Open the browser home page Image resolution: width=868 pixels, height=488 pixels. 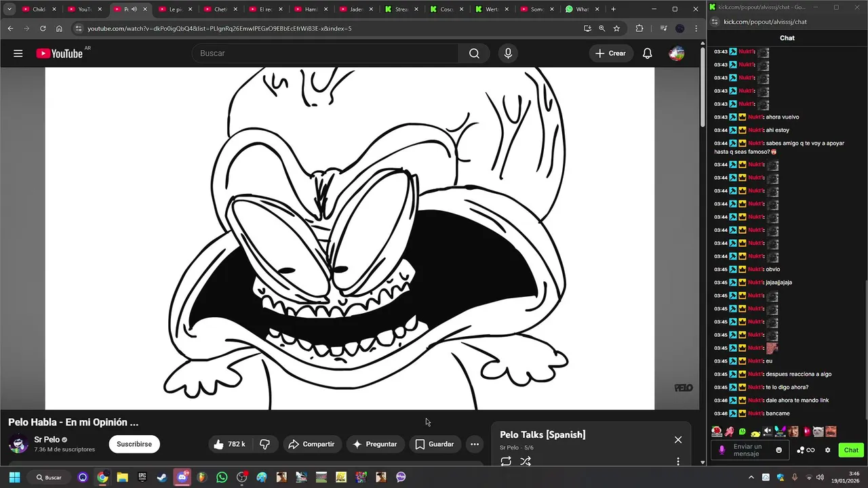click(x=59, y=28)
